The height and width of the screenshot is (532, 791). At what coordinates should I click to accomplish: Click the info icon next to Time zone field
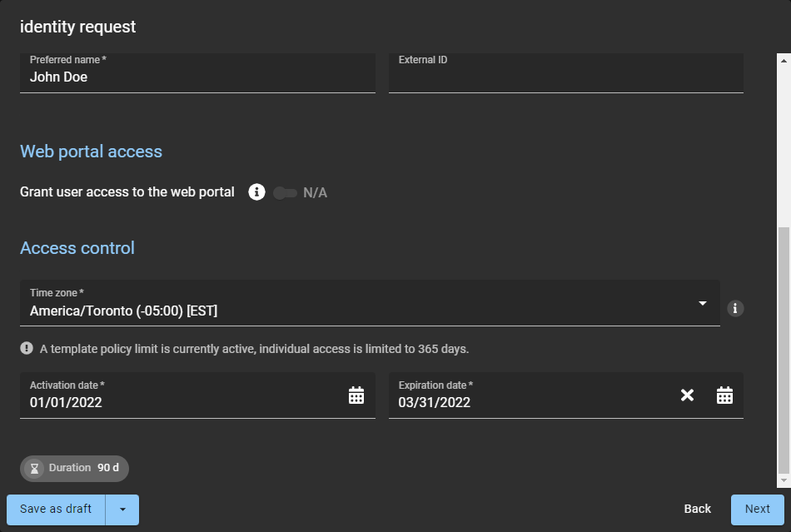(734, 308)
